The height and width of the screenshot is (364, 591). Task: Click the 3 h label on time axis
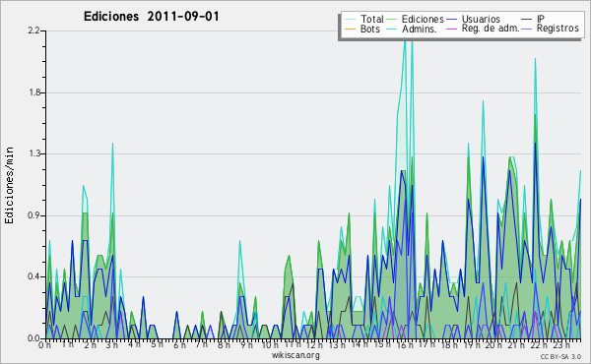(x=111, y=344)
